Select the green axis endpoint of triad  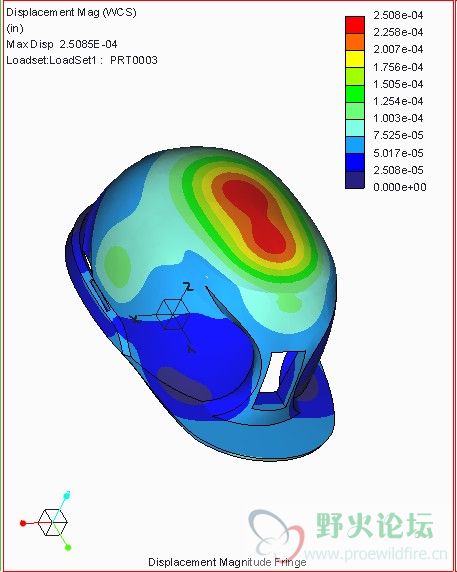pos(68,548)
